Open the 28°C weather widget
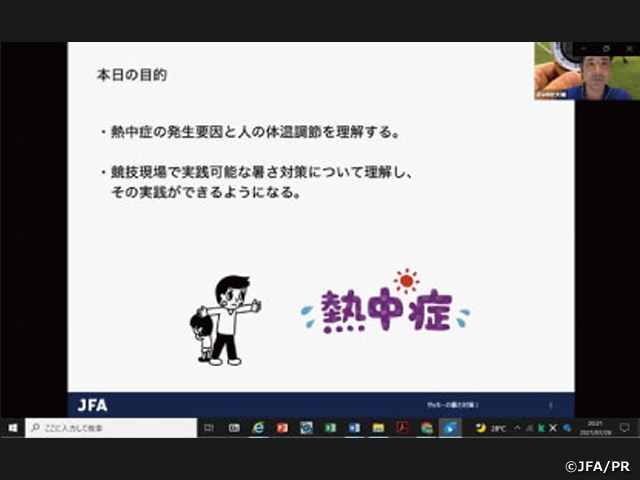640x480 pixels. click(489, 427)
